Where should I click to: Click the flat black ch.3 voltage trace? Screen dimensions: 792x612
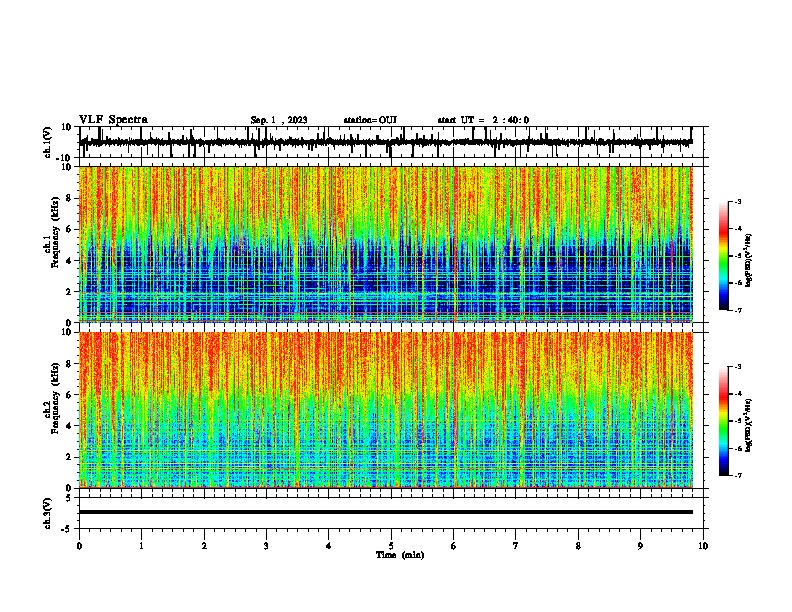tap(386, 512)
